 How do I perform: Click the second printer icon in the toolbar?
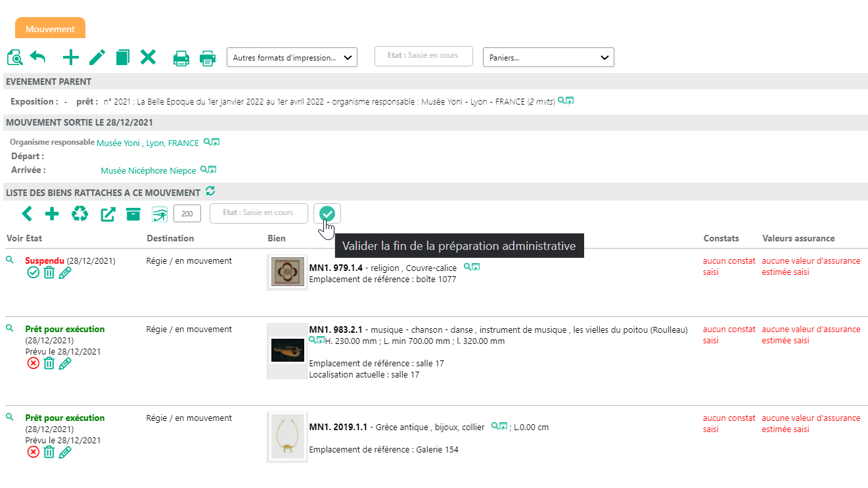click(208, 59)
